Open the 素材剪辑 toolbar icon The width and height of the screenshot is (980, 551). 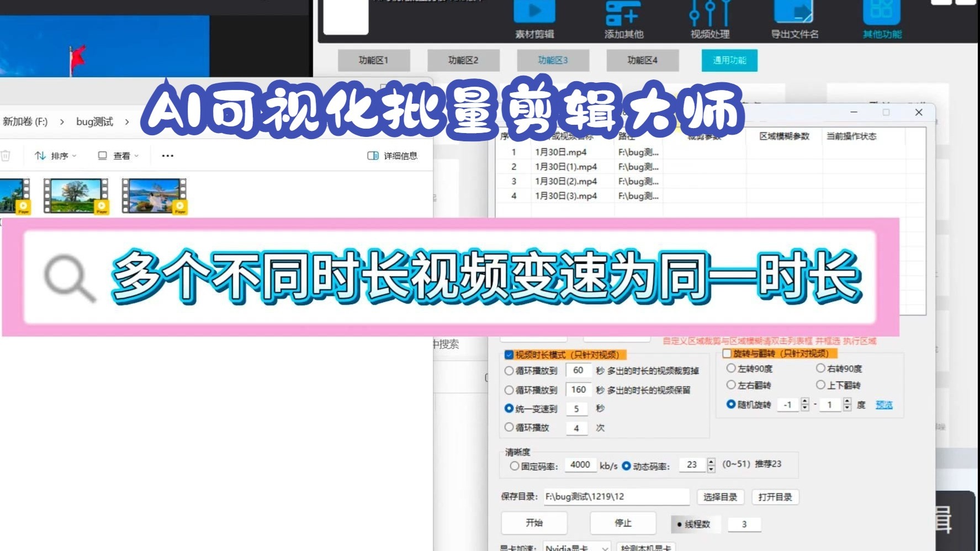pos(534,20)
